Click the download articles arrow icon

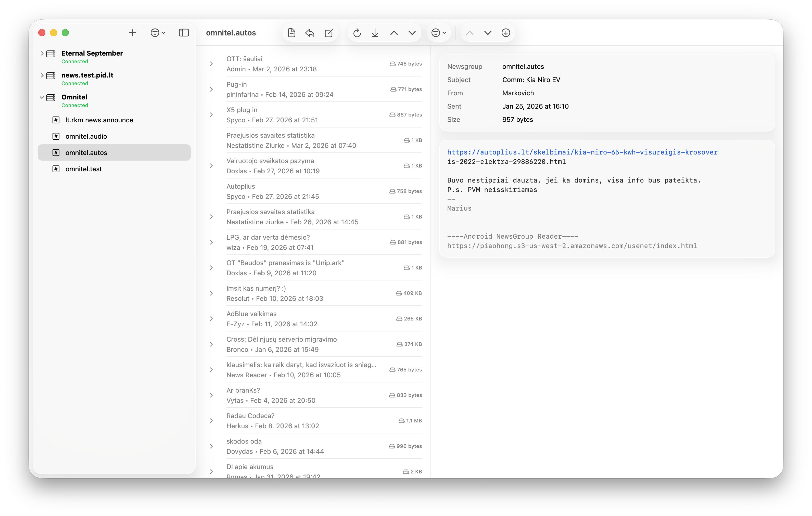(375, 33)
